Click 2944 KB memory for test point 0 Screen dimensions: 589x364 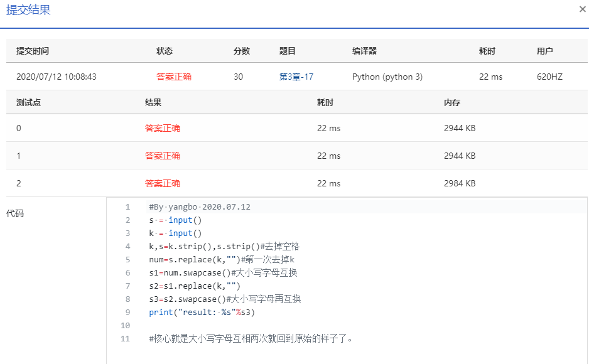tap(460, 128)
